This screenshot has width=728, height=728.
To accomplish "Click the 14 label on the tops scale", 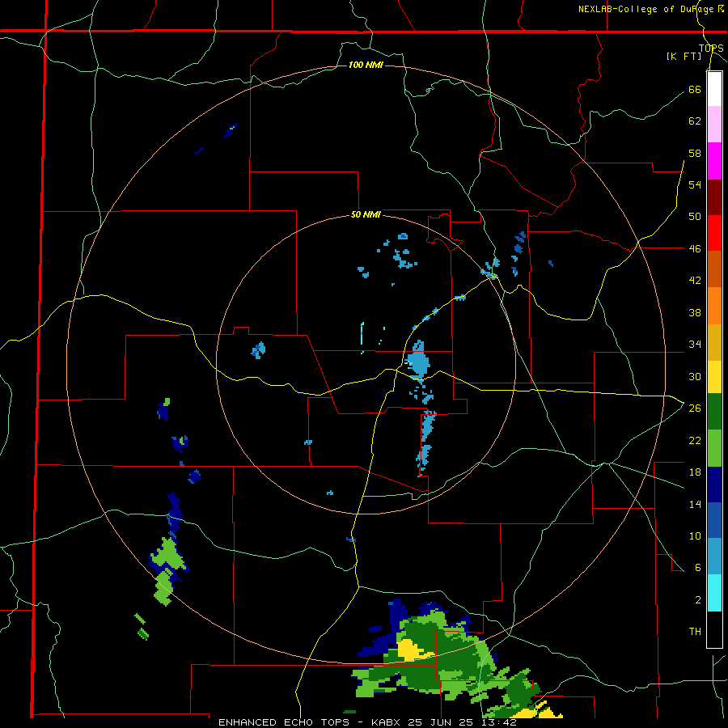I will pos(695,504).
